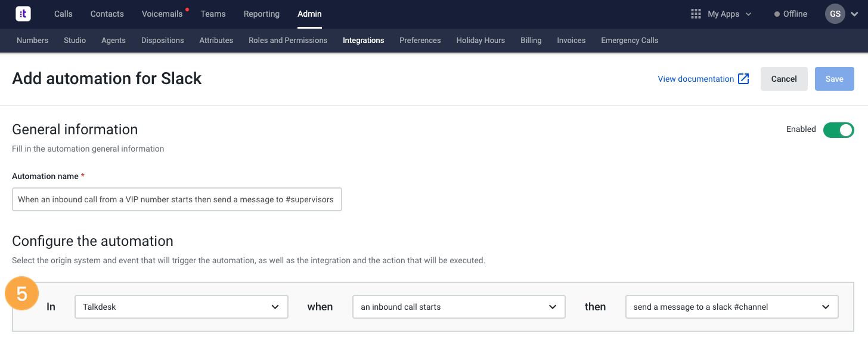
Task: Open the 'an inbound call starts' dropdown
Action: [459, 307]
